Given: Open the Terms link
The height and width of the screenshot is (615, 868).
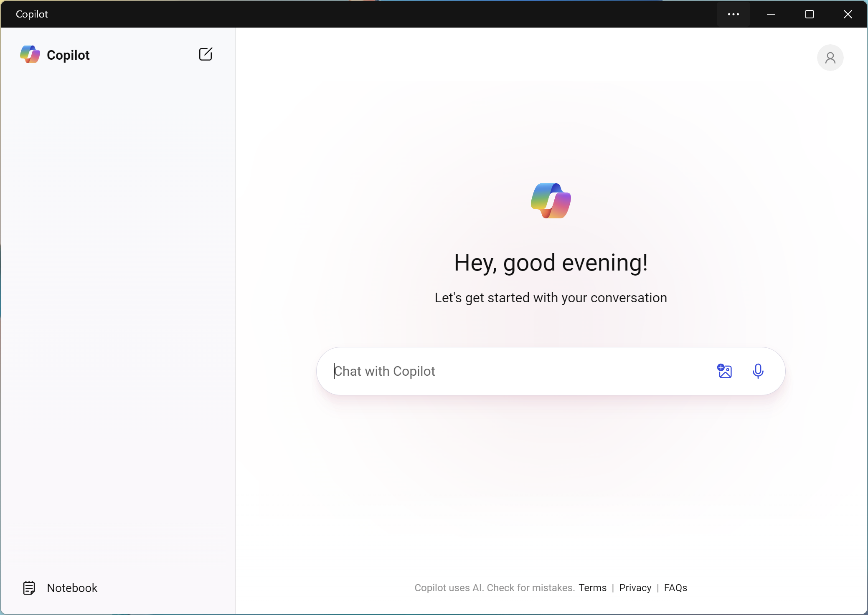Looking at the screenshot, I should [592, 588].
